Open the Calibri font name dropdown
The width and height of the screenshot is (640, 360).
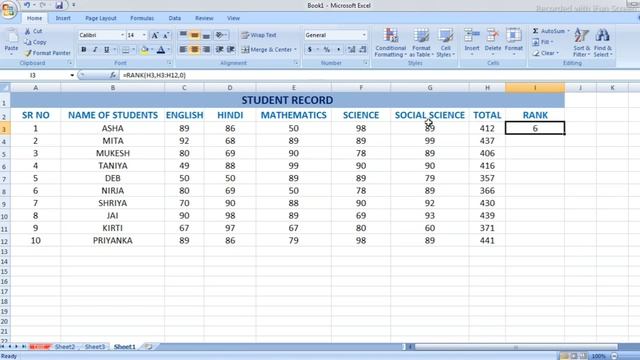click(122, 36)
